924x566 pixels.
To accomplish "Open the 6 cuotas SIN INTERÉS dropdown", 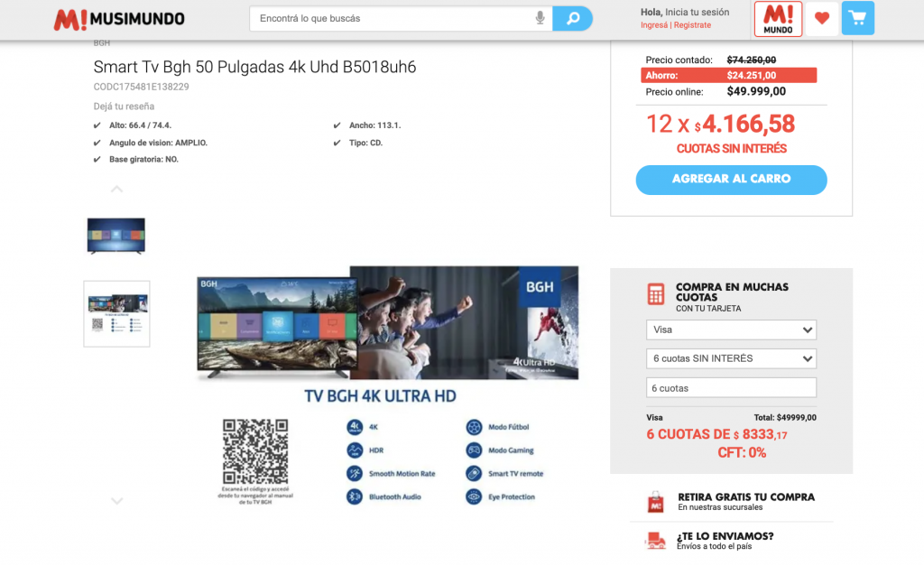I will click(731, 358).
